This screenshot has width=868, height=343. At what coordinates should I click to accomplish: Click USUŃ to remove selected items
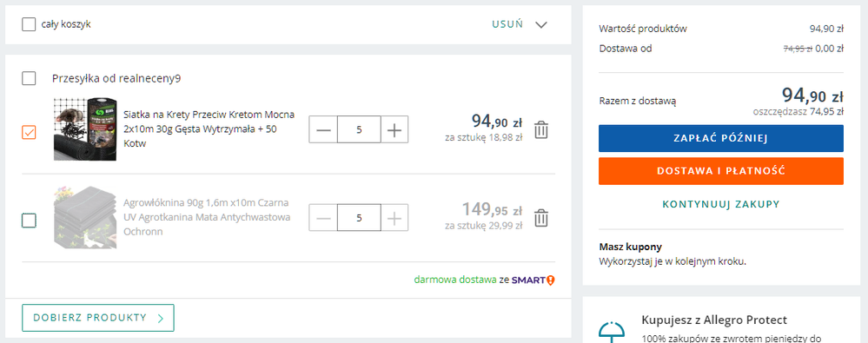[507, 25]
